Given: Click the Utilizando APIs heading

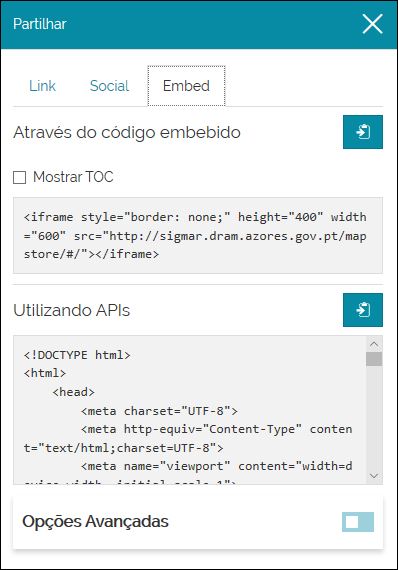Looking at the screenshot, I should point(72,310).
